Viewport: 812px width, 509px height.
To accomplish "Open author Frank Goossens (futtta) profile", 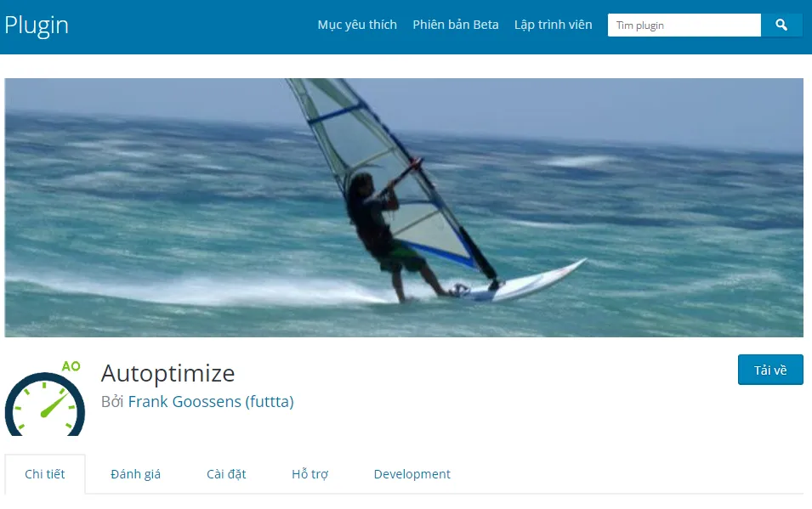I will pos(211,402).
